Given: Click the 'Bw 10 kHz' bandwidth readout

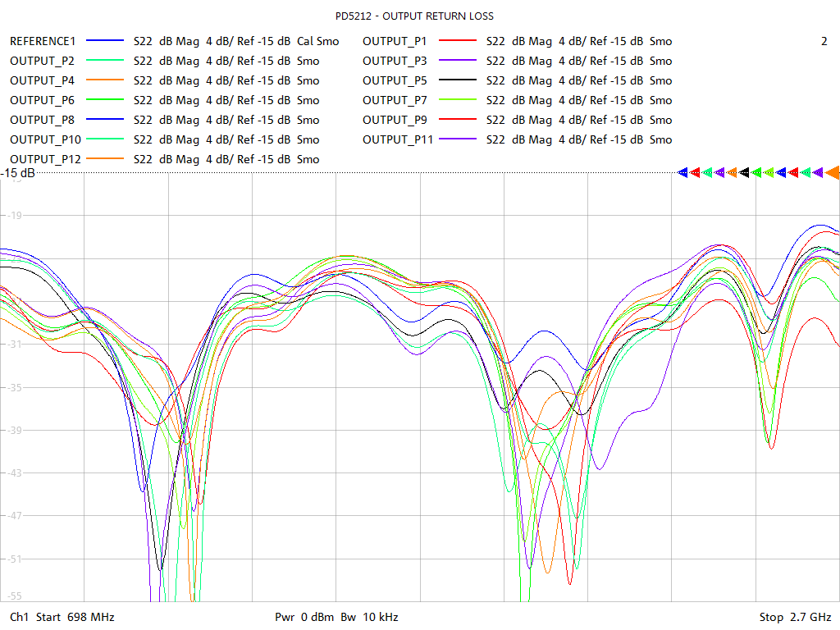Looking at the screenshot, I should [x=370, y=617].
